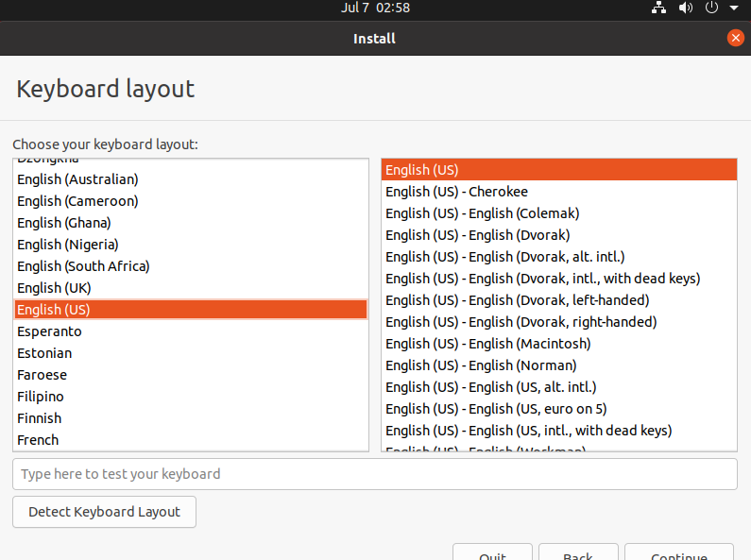Select English (Dvorak) variant
This screenshot has width=751, height=560.
477,235
